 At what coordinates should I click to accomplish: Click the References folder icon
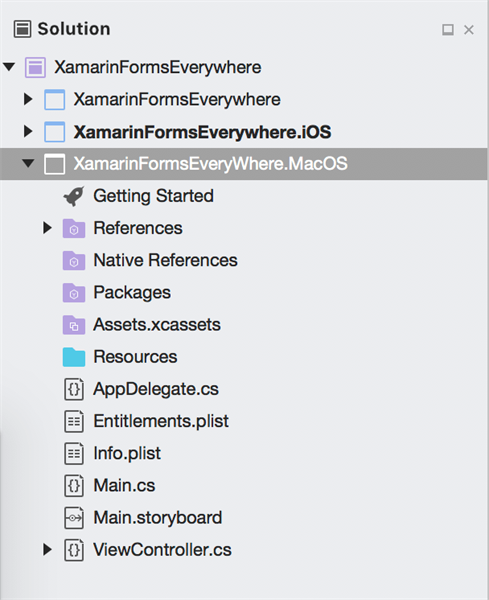click(x=74, y=228)
